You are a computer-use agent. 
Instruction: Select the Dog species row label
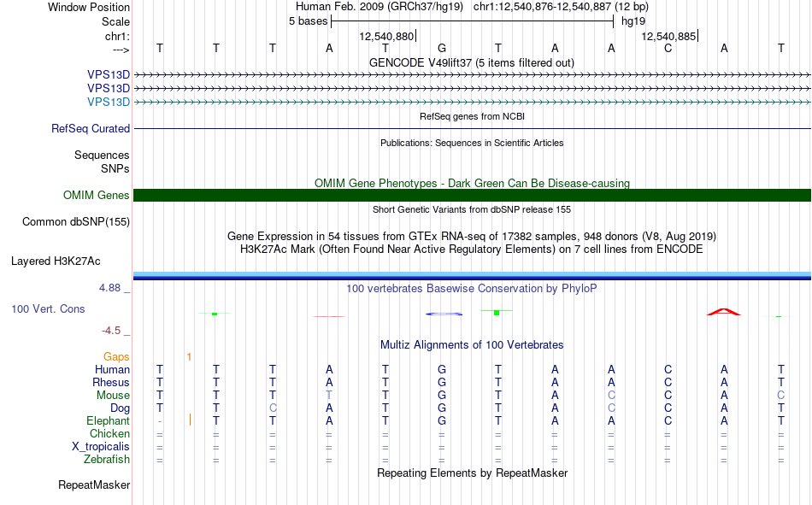tap(121, 408)
